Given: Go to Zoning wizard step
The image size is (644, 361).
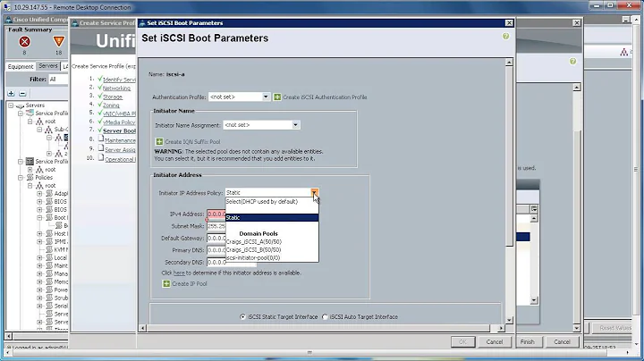Looking at the screenshot, I should click(x=111, y=105).
